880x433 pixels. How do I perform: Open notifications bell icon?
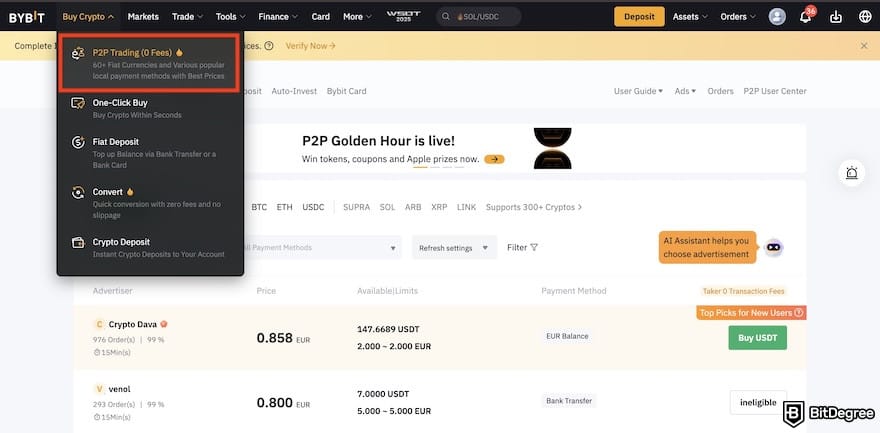[x=805, y=17]
